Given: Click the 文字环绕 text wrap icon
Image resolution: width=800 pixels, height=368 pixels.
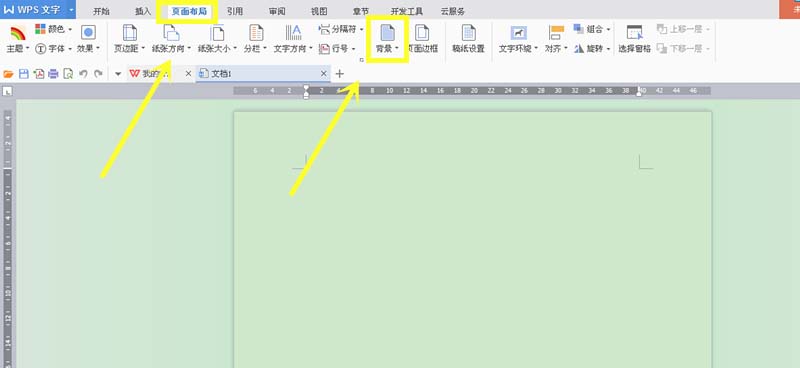Looking at the screenshot, I should 519,33.
